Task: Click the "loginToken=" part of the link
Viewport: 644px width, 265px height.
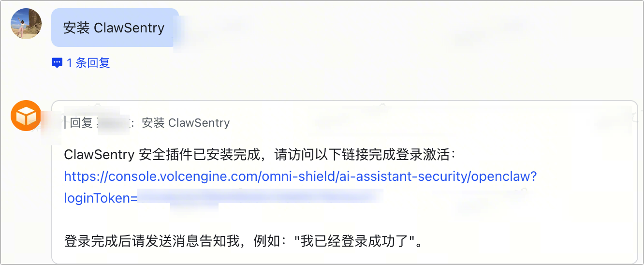Action: point(101,198)
